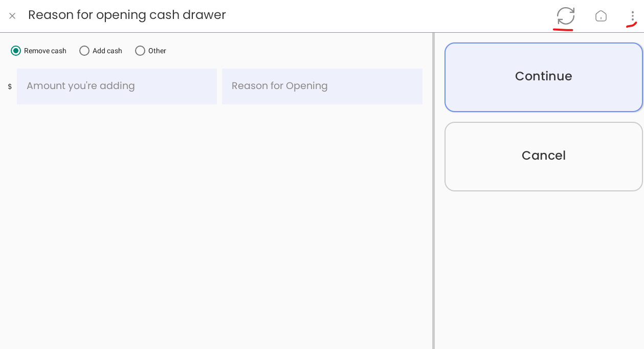Click the Add cash label text
The height and width of the screenshot is (349, 644).
[107, 51]
